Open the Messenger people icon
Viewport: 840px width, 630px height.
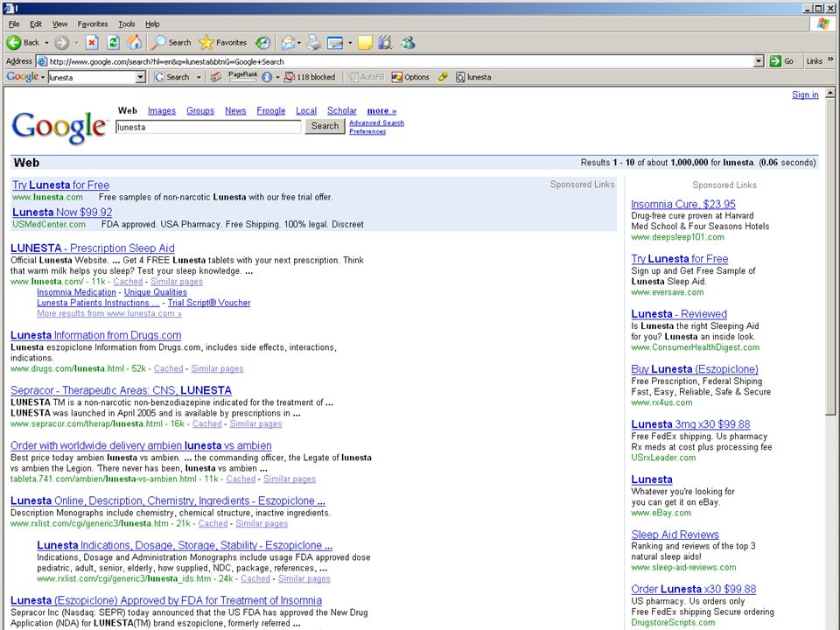click(408, 42)
